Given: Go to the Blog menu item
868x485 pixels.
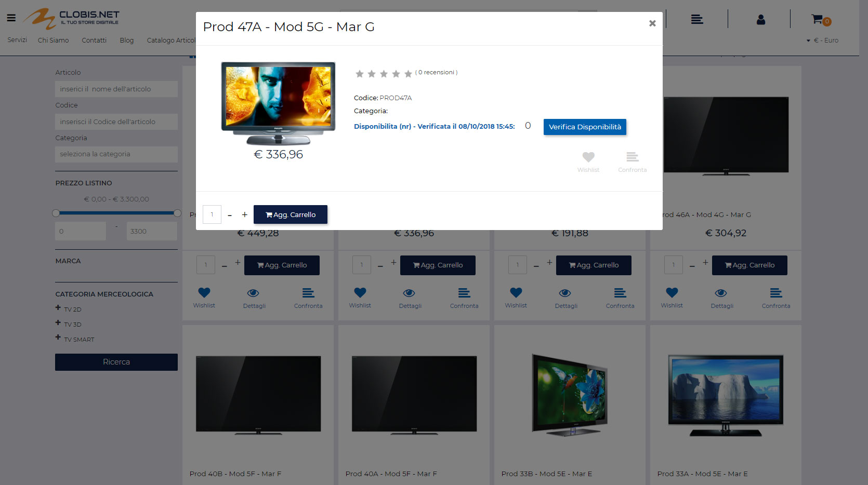Looking at the screenshot, I should 126,41.
